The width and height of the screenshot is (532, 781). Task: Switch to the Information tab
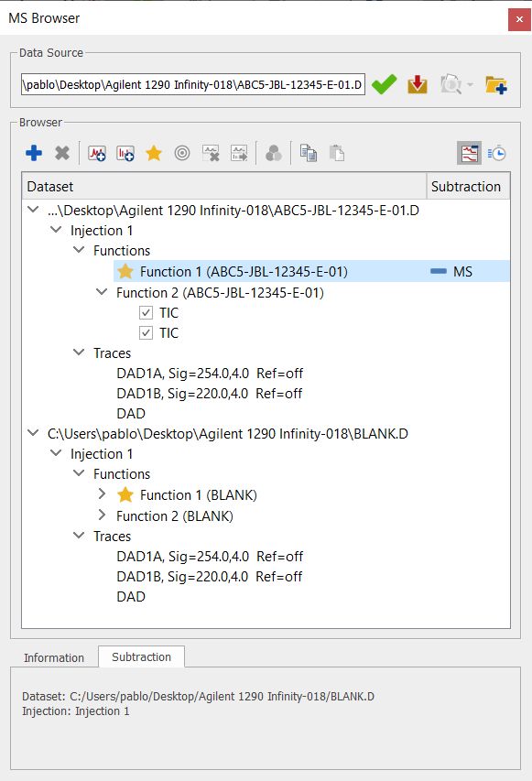click(x=54, y=657)
